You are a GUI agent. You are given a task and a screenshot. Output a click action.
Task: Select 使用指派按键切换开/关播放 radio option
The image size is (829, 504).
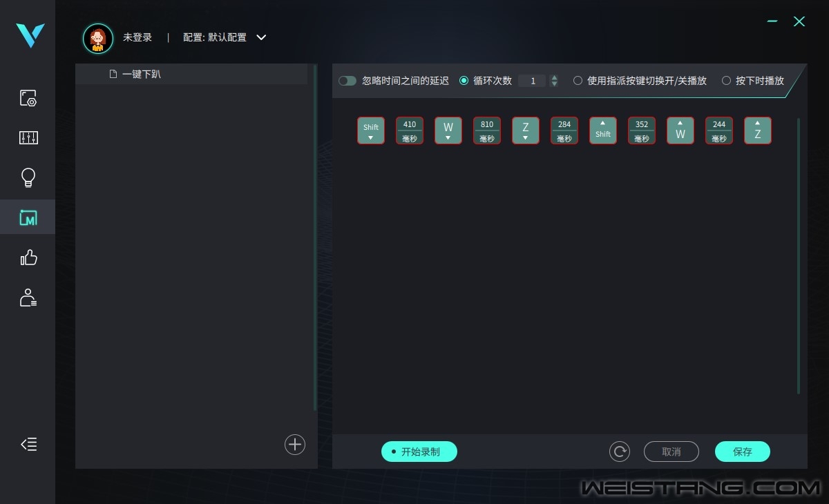[578, 81]
